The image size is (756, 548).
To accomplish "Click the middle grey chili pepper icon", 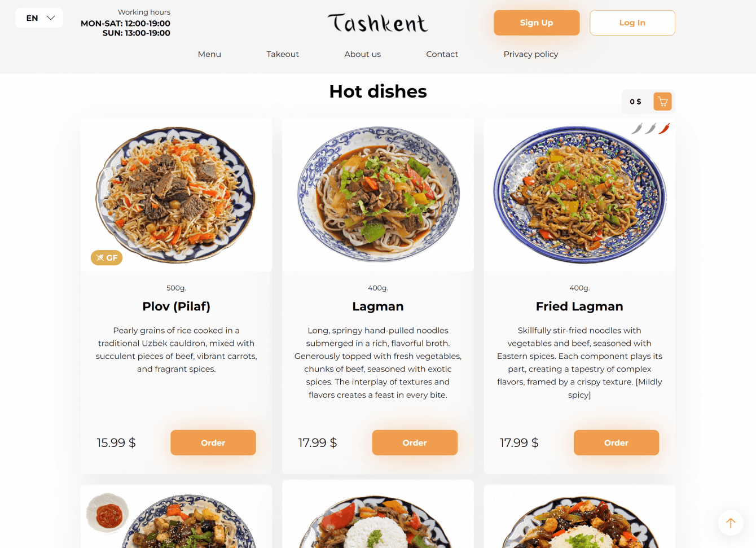I will point(651,129).
